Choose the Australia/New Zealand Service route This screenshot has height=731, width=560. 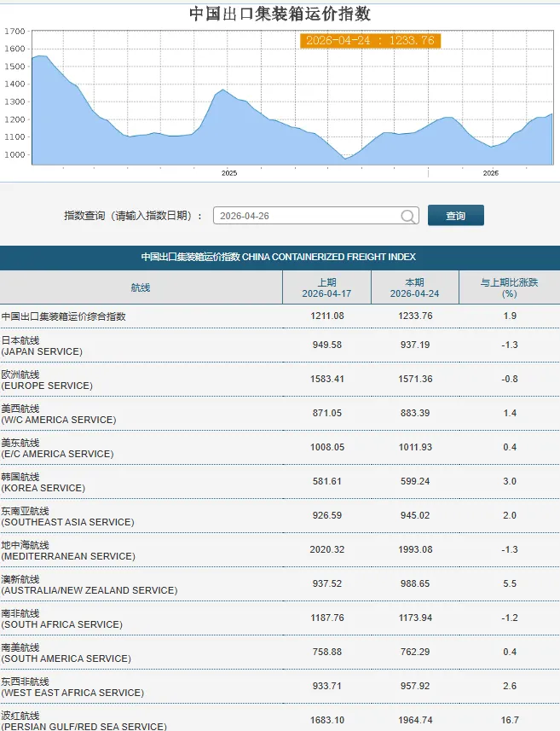(x=89, y=584)
